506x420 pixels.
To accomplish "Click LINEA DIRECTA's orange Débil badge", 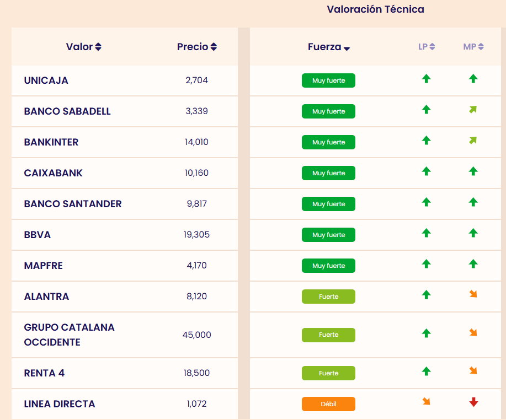I will (328, 404).
